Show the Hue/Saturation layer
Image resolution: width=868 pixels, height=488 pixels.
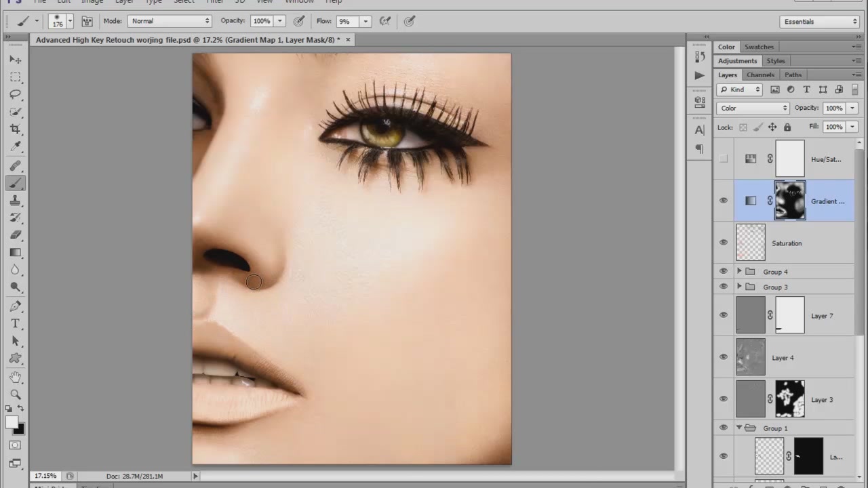[x=724, y=159]
